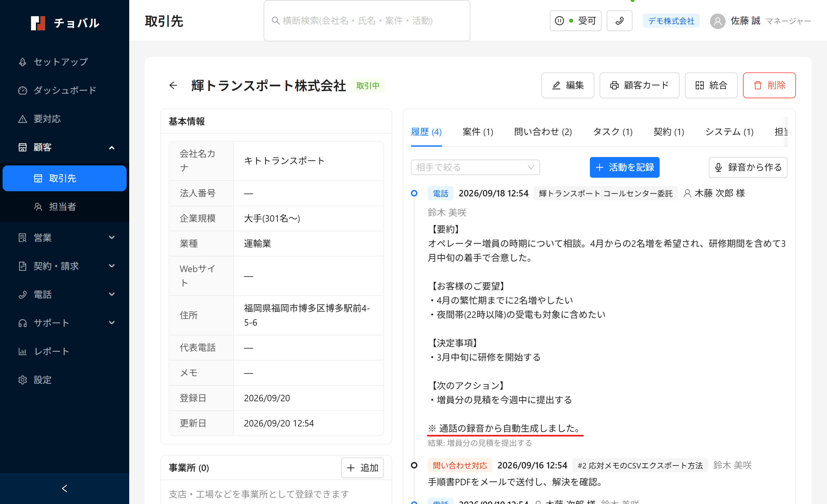The image size is (827, 504).
Task: Open the 顧客カード print button
Action: coord(639,85)
